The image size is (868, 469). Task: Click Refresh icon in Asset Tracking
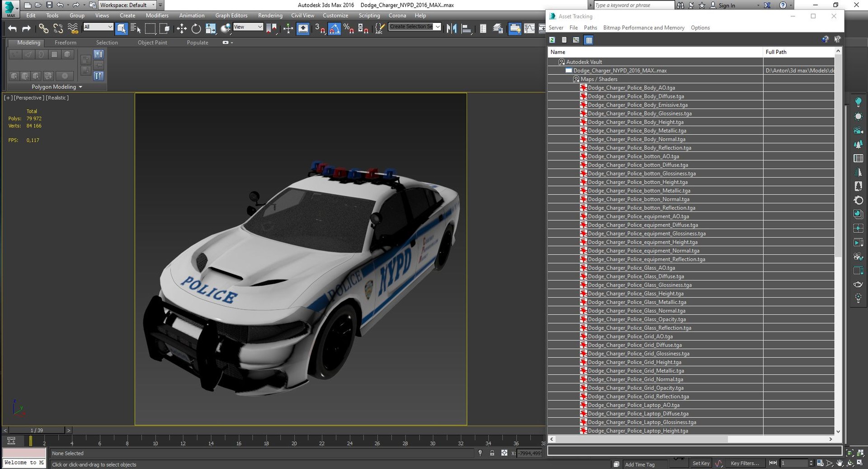click(552, 40)
